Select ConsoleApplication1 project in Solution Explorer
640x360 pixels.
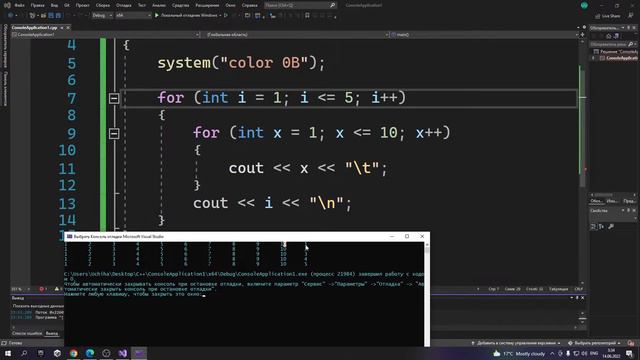click(618, 58)
